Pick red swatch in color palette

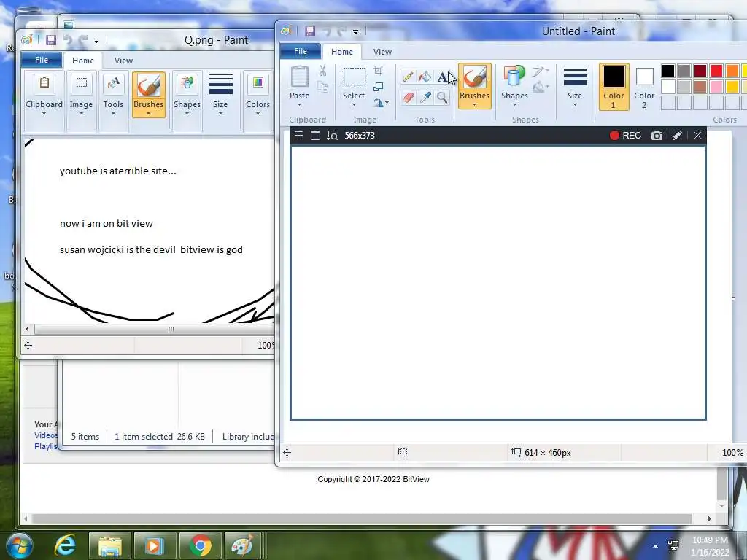[716, 71]
